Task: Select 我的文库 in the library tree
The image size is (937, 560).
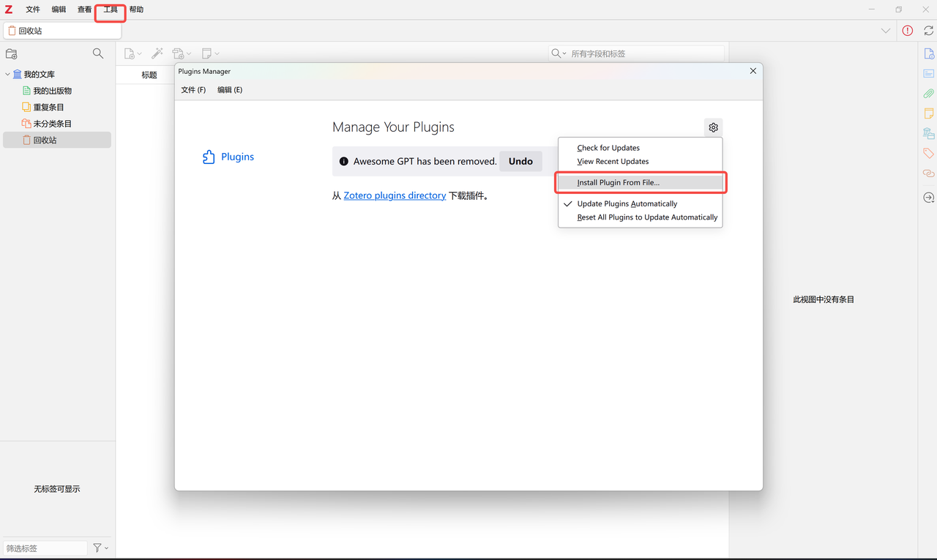Action: pyautogui.click(x=39, y=75)
